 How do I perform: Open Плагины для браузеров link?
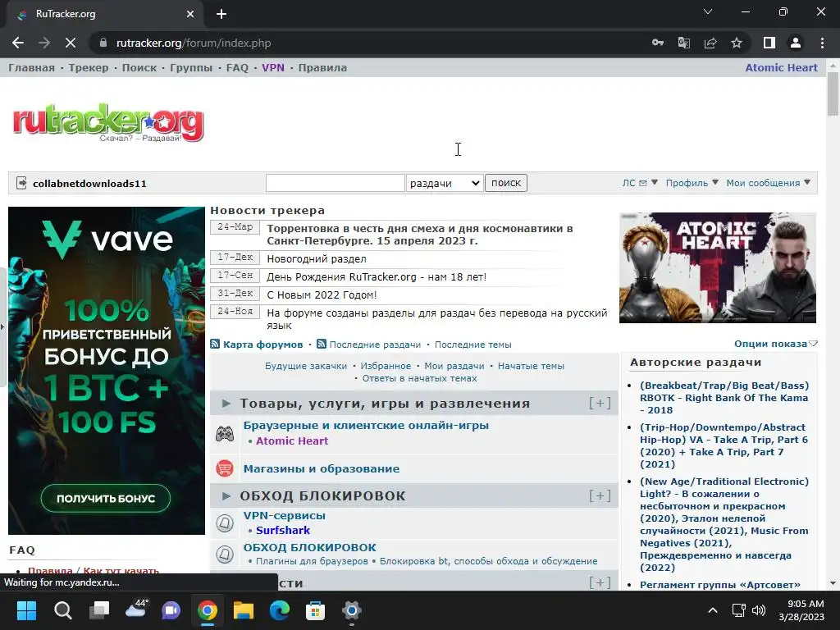[x=312, y=561]
